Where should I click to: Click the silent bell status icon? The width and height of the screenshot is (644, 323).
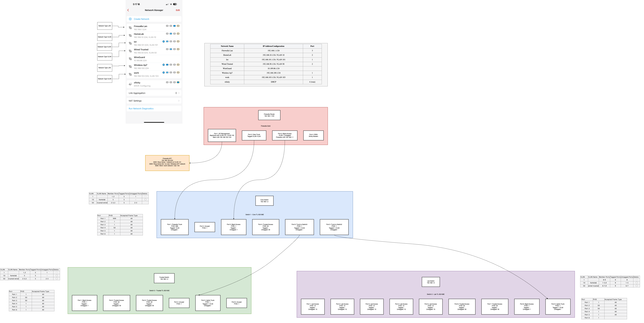click(x=139, y=4)
